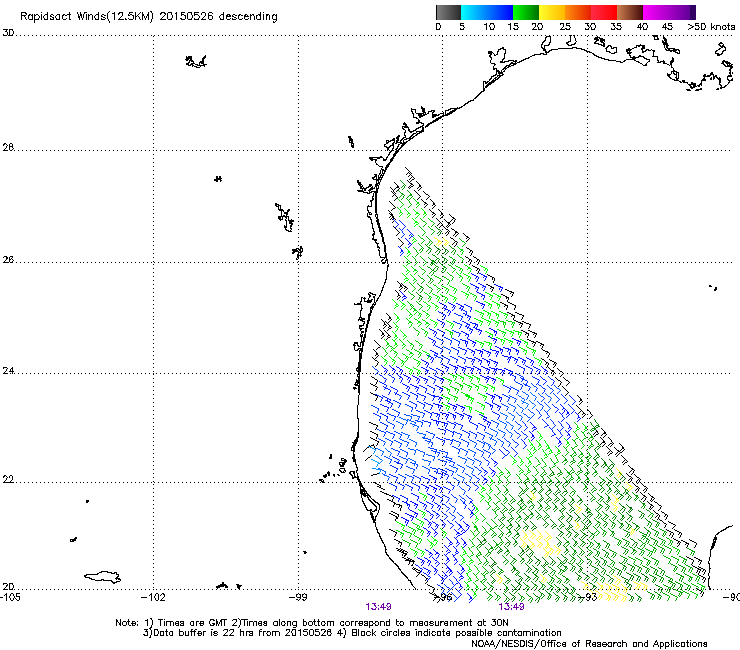The image size is (740, 650).
Task: Click the legend value '25' under the color bar
Action: pos(565,27)
